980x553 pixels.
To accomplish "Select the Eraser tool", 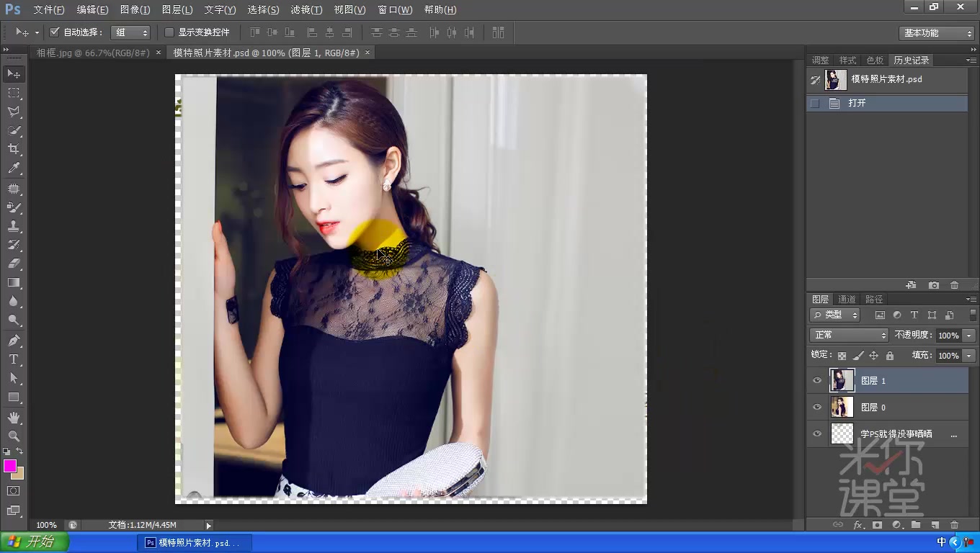I will [13, 264].
